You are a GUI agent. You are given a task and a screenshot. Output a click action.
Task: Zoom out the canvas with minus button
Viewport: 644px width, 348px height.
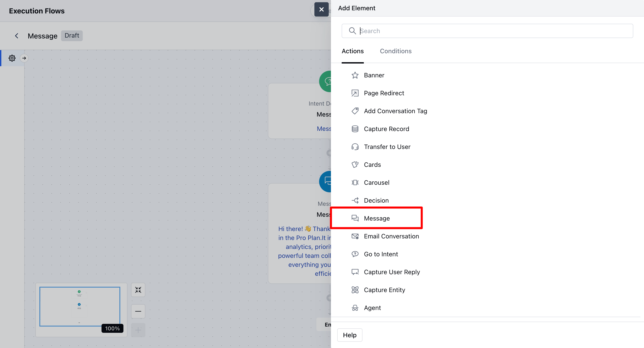pos(138,311)
